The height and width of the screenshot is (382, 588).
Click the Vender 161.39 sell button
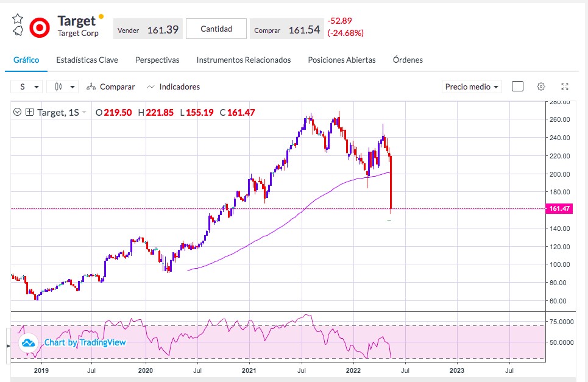click(x=147, y=30)
